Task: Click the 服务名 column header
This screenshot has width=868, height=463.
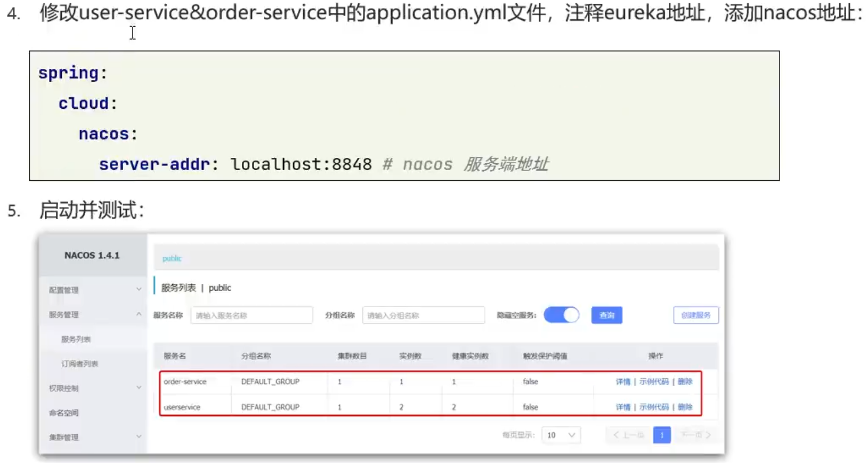Action: (x=175, y=356)
